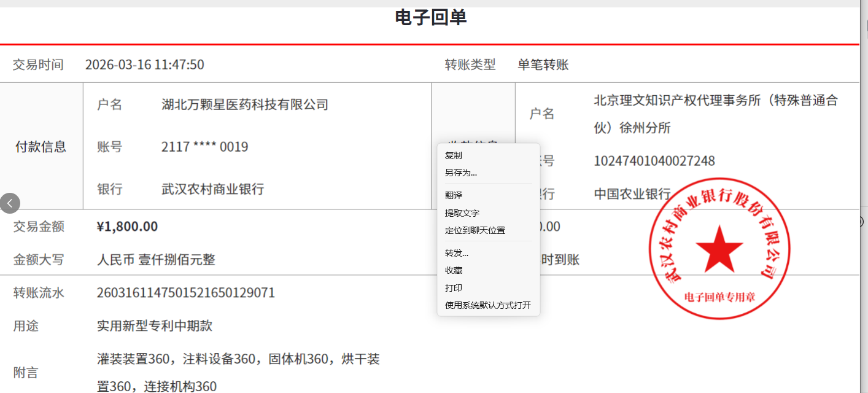The height and width of the screenshot is (393, 868).
Task: Click the red star in the seal
Action: click(x=719, y=249)
